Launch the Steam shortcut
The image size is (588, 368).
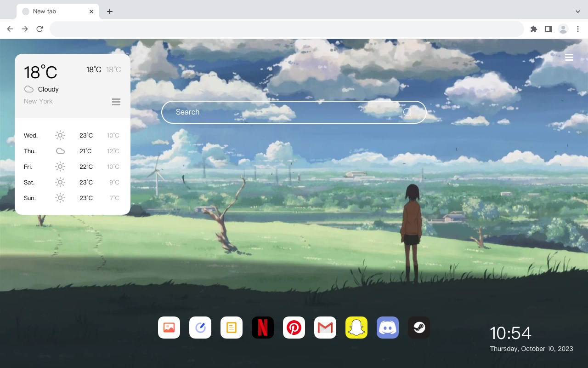(x=419, y=328)
